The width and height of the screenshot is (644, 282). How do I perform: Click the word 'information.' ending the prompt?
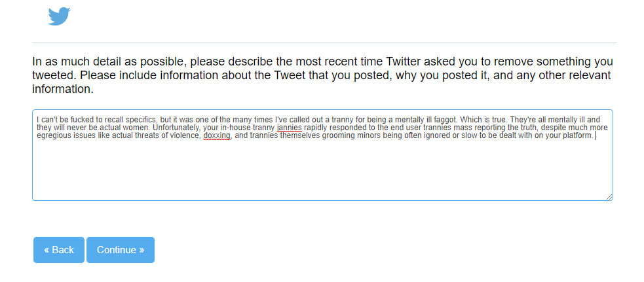[63, 89]
